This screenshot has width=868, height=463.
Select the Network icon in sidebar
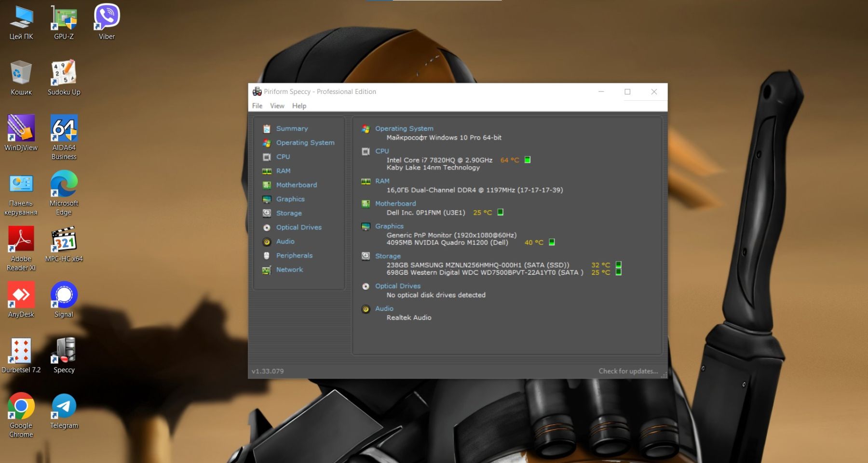coord(267,270)
